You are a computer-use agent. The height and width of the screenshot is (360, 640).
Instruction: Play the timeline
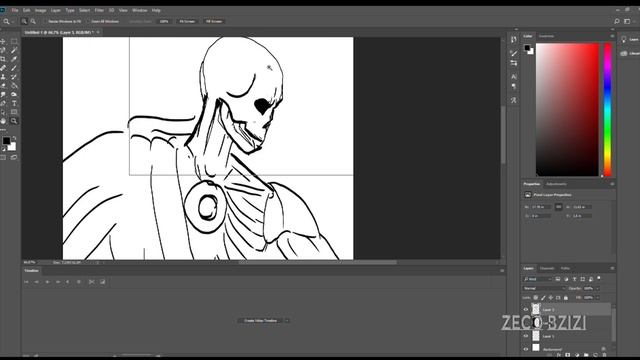pos(47,282)
